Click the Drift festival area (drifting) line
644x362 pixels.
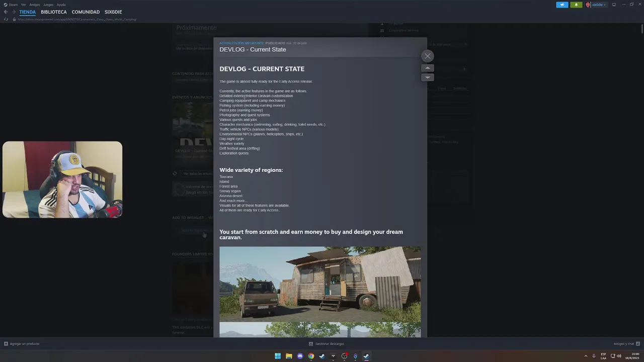pos(239,148)
